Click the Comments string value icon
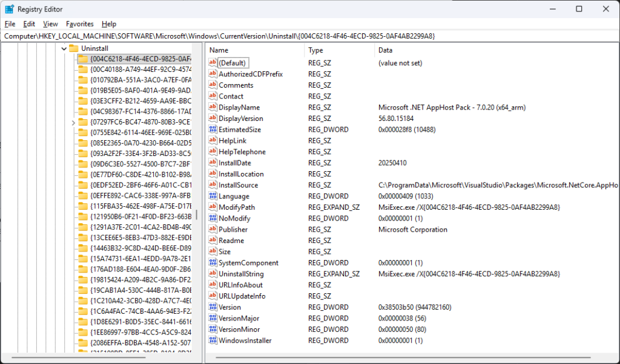 [x=213, y=85]
